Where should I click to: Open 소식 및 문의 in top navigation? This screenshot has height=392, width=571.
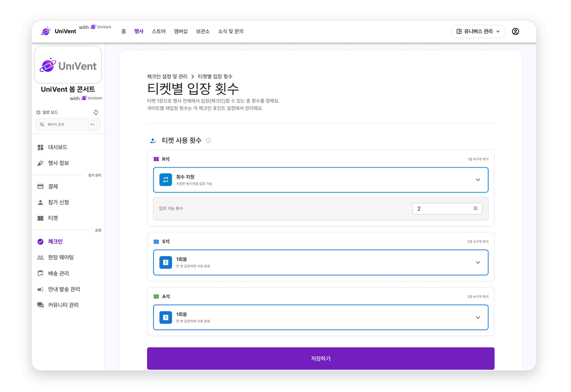[x=231, y=31]
